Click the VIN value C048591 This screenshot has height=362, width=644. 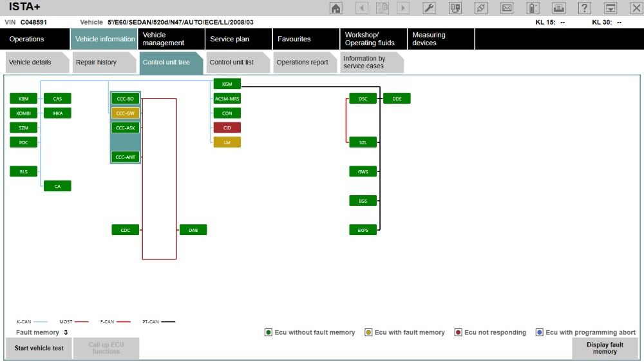33,22
